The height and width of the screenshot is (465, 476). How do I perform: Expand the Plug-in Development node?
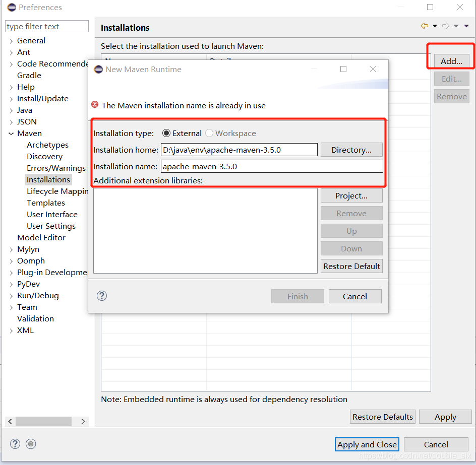11,273
